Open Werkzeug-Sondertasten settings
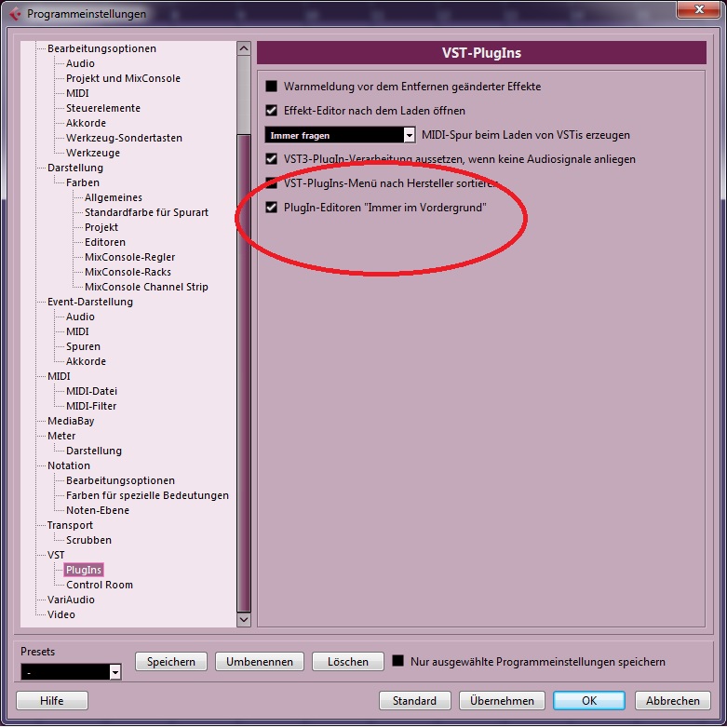This screenshot has height=728, width=727. pyautogui.click(x=124, y=138)
